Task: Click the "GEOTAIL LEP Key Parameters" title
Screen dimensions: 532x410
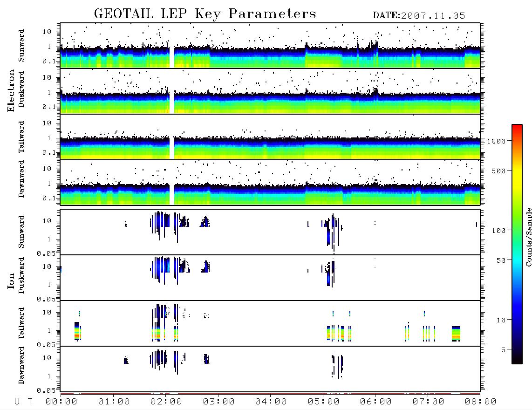Action: point(205,14)
